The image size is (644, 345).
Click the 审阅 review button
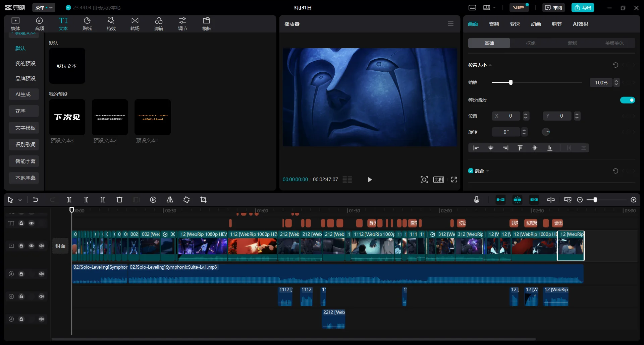[553, 7]
